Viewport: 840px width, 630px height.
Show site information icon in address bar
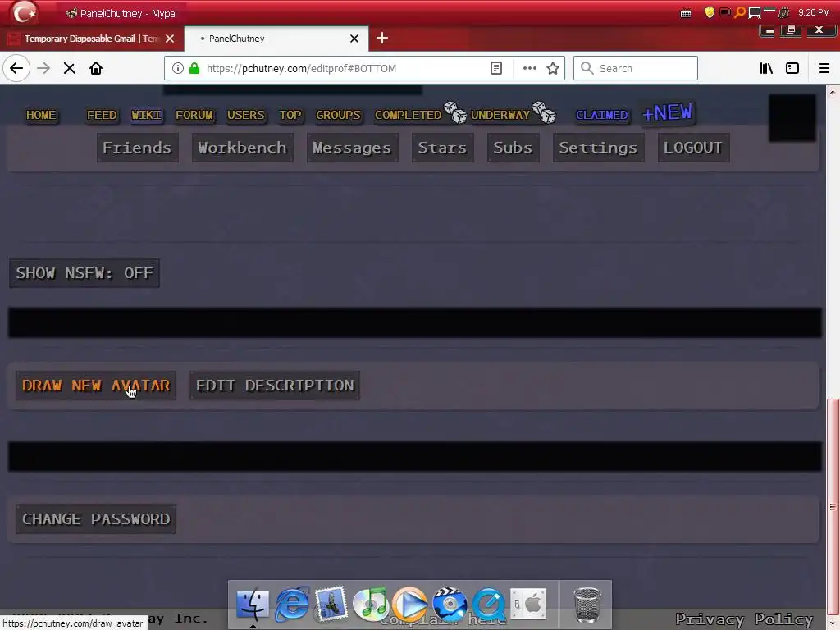pyautogui.click(x=178, y=68)
